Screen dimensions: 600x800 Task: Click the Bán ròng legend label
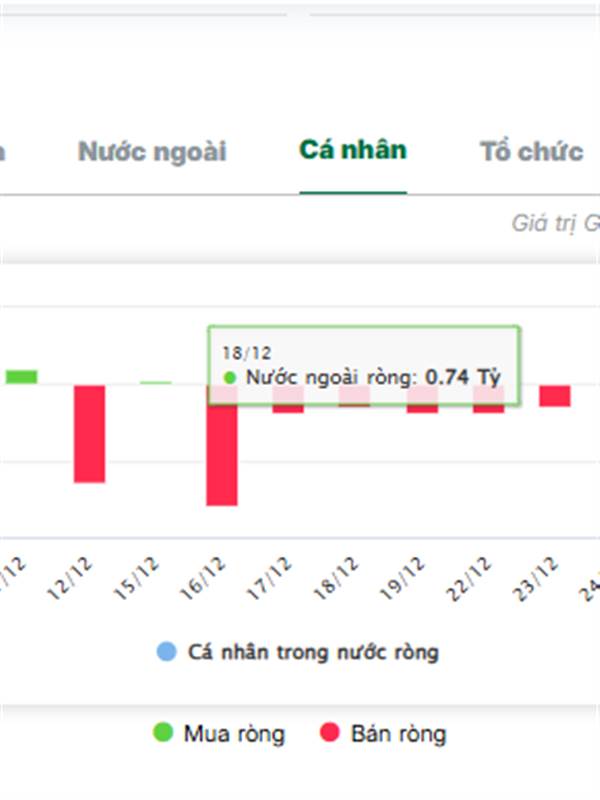point(398,734)
